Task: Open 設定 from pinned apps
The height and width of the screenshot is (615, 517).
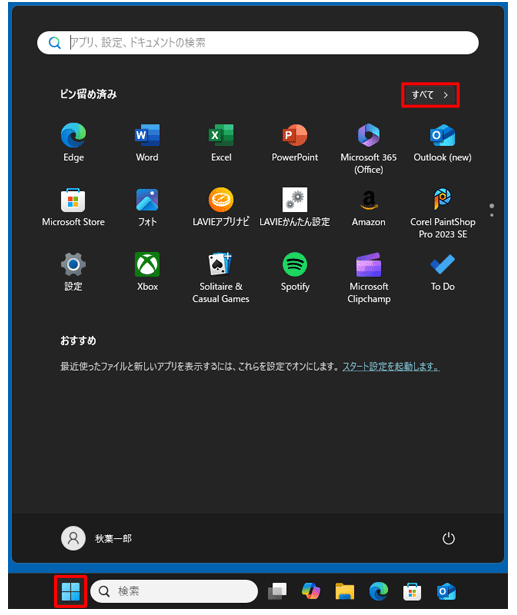Action: click(73, 272)
